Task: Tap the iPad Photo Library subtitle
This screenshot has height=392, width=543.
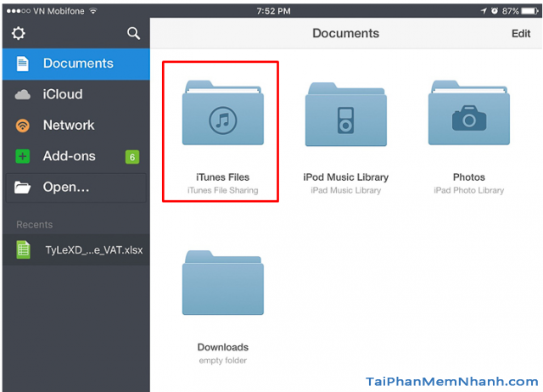Action: [469, 190]
